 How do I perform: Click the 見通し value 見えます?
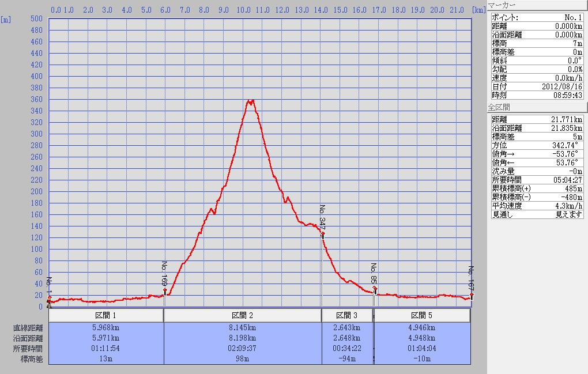568,214
